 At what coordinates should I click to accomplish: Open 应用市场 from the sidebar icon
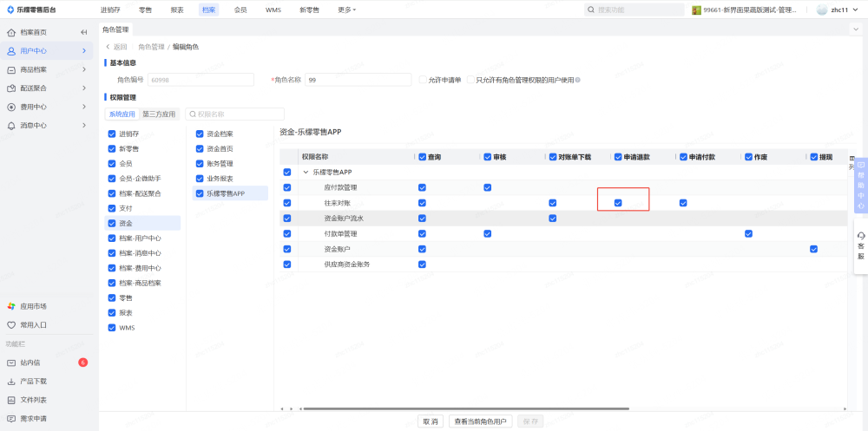coord(11,306)
